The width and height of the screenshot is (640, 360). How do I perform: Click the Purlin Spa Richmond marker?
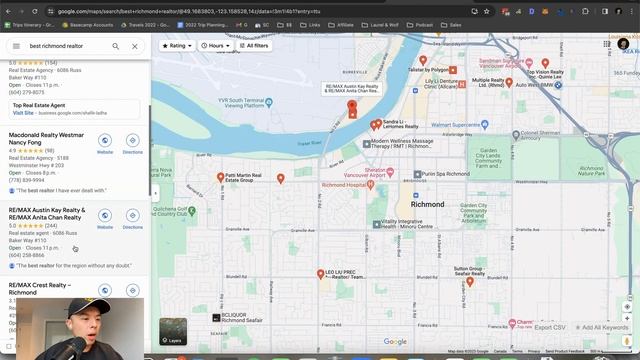tap(417, 174)
